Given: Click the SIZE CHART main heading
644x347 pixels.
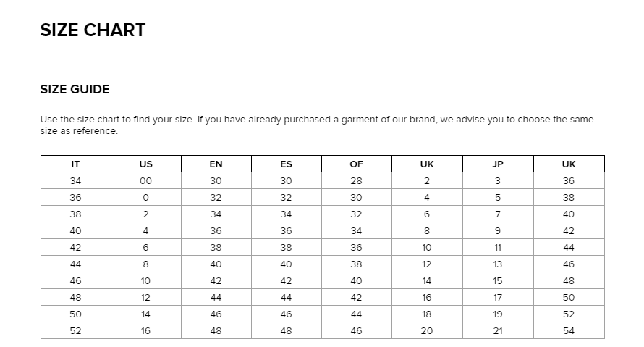Looking at the screenshot, I should [x=93, y=30].
